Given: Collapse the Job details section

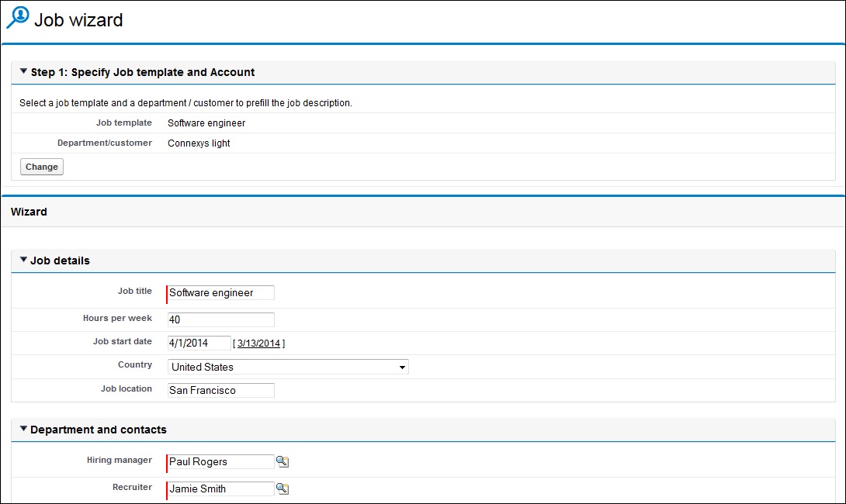Looking at the screenshot, I should [24, 260].
